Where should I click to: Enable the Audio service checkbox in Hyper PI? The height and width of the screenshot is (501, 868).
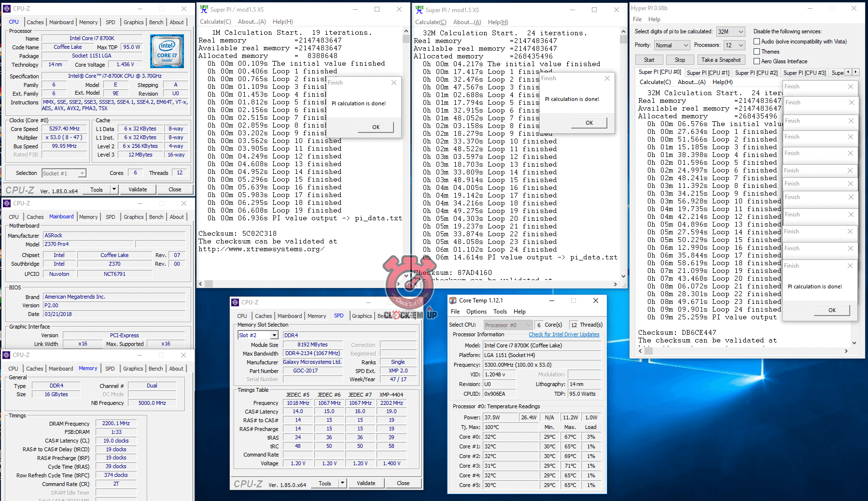757,42
